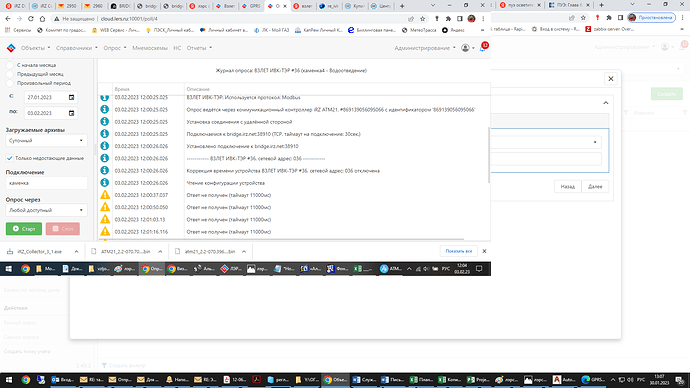The image size is (690, 388).
Task: Click the LERS logo icon in navbar
Action: pos(11,48)
